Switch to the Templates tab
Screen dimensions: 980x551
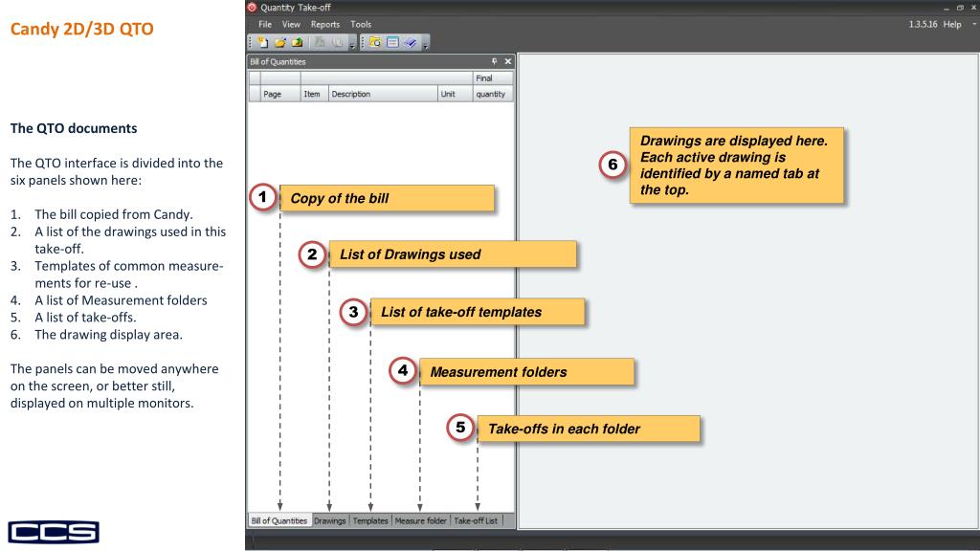pos(370,520)
